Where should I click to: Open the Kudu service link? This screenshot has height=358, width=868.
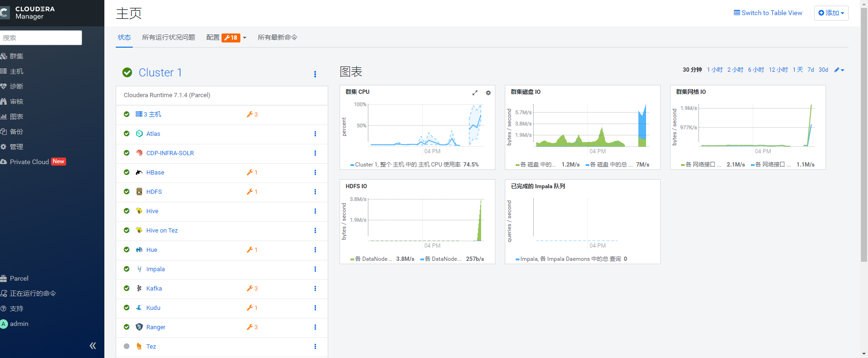pyautogui.click(x=153, y=308)
